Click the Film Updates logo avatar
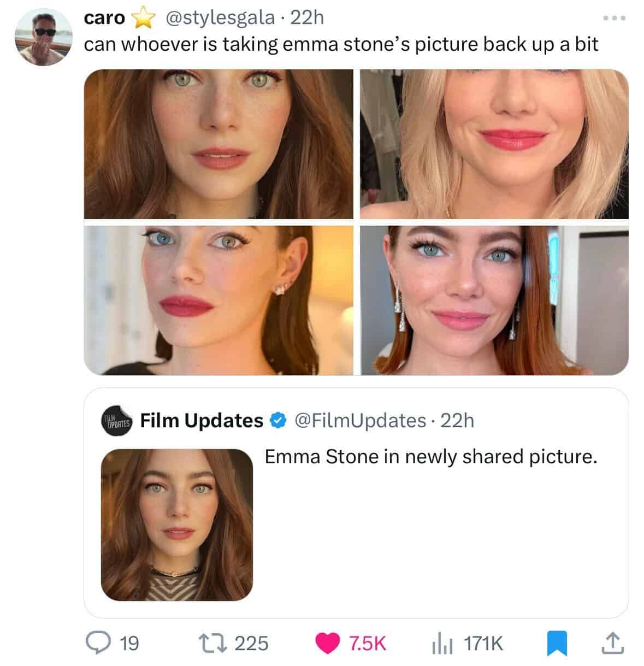644x666 pixels. pyautogui.click(x=117, y=420)
